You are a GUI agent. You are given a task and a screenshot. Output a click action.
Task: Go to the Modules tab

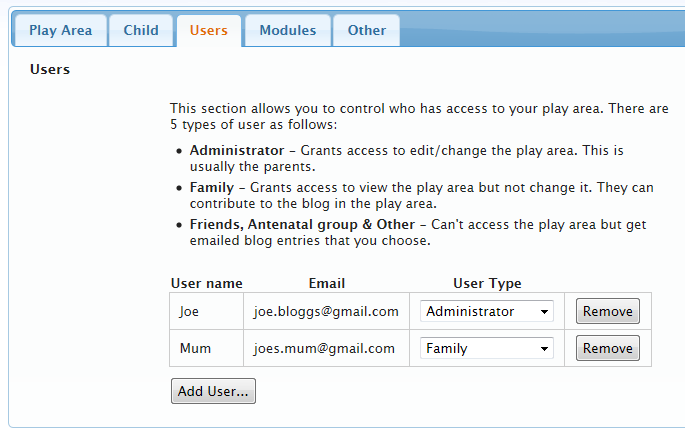pos(288,30)
